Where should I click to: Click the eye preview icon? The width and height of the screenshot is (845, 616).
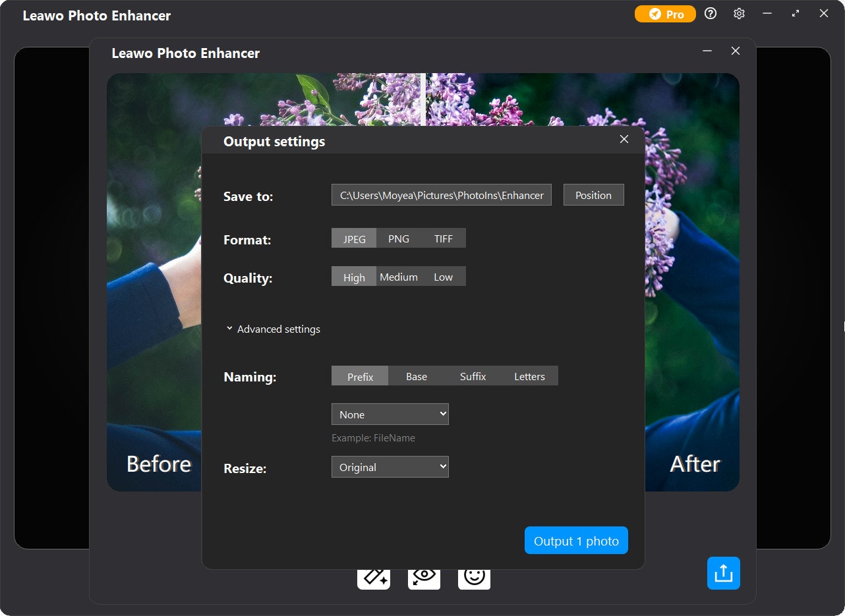(x=424, y=578)
